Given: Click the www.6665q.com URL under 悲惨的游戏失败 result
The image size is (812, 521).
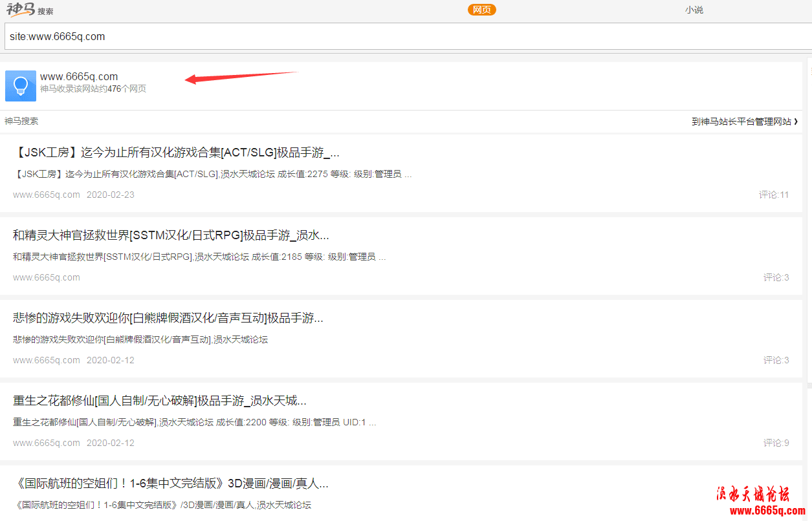Looking at the screenshot, I should pyautogui.click(x=47, y=360).
